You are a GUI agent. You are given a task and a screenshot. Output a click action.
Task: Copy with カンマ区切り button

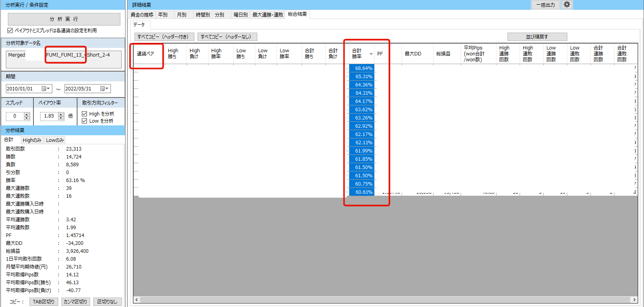(75, 301)
